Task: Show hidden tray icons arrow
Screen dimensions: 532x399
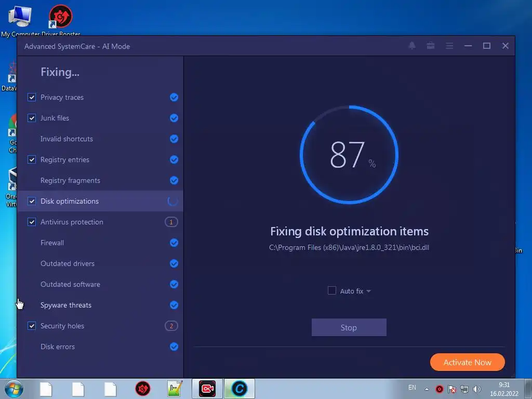Action: point(427,390)
